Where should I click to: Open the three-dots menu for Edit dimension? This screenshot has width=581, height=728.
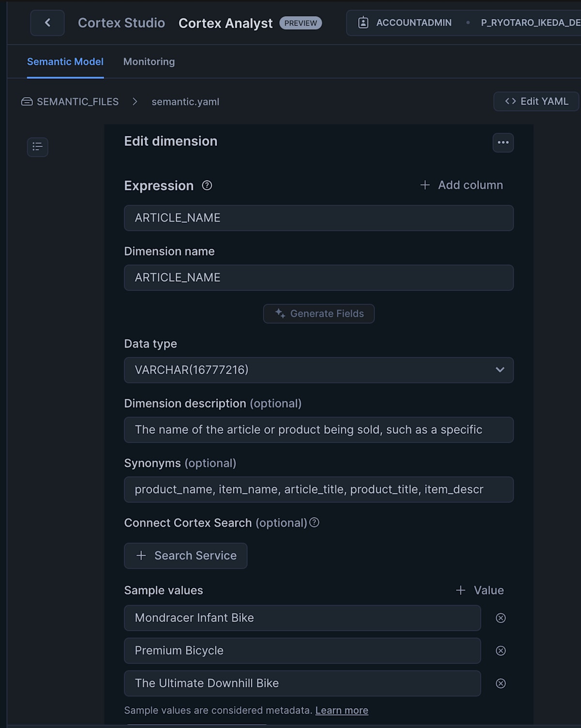coord(503,143)
